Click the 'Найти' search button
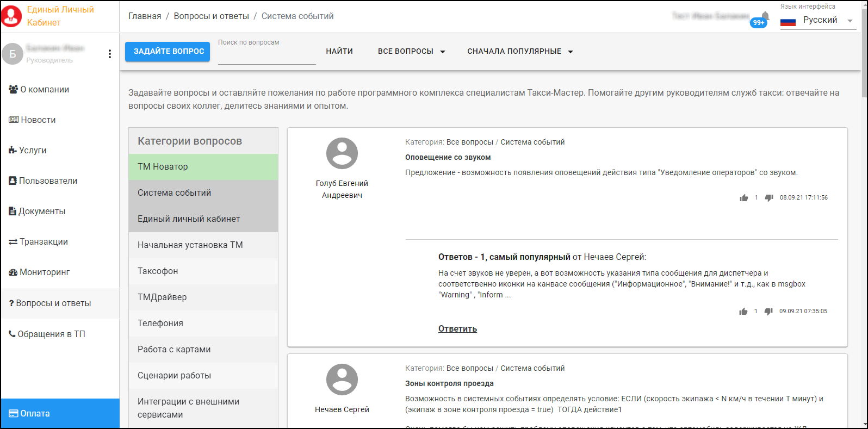This screenshot has height=429, width=868. [x=339, y=51]
